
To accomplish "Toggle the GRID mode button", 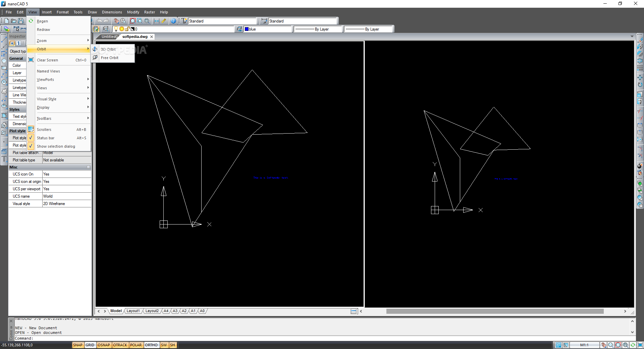I will click(x=90, y=345).
